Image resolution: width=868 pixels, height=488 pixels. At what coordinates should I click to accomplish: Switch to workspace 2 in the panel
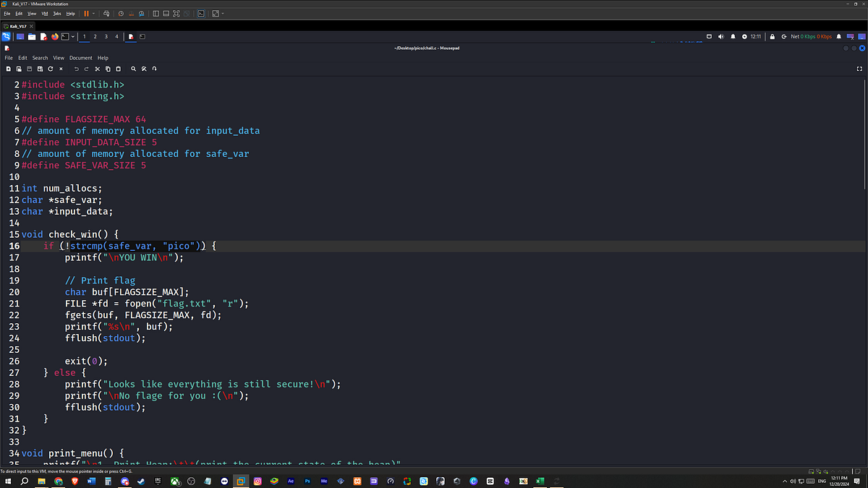[x=95, y=36]
